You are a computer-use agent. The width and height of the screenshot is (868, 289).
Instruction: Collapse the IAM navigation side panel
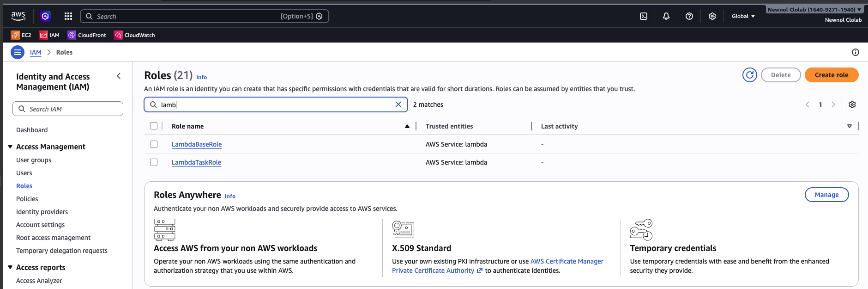[x=119, y=76]
